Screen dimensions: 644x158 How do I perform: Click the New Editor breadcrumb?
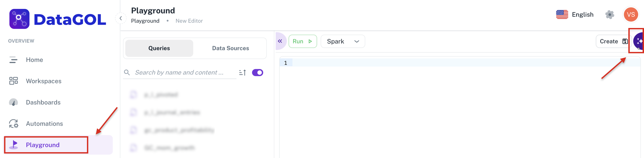pos(189,21)
